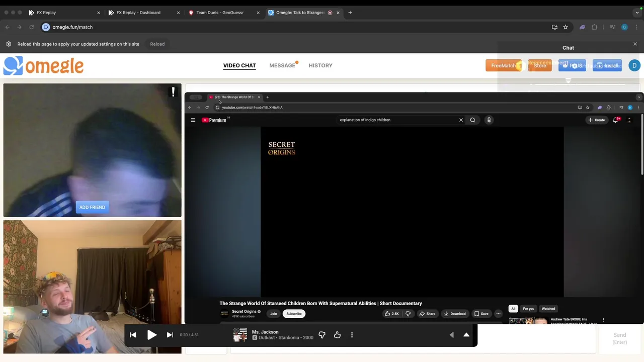The height and width of the screenshot is (362, 644).
Task: Click the ADD FRIEND button
Action: pos(92,207)
